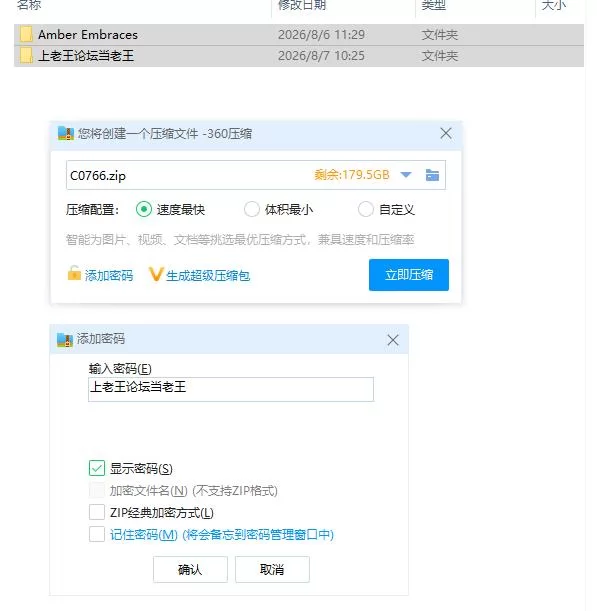Click 取消 to cancel password

pyautogui.click(x=272, y=569)
